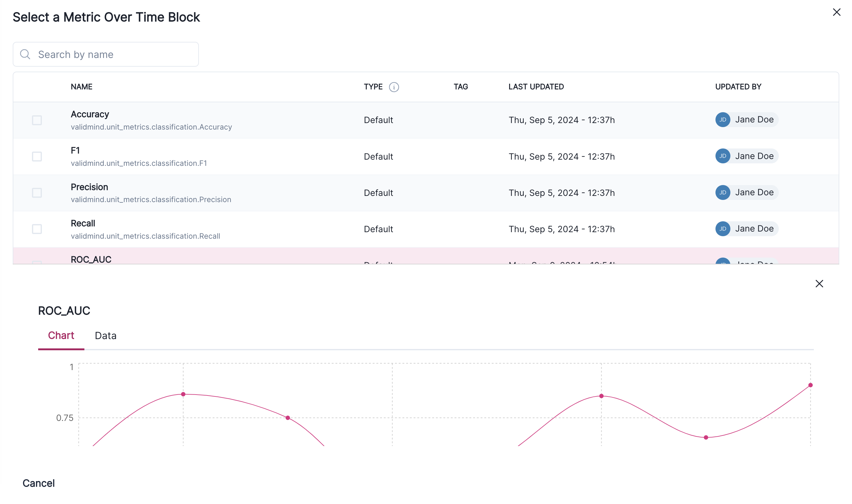Click Jane Doe's avatar in the Accuracy row
Image resolution: width=852 pixels, height=504 pixels.
[723, 120]
